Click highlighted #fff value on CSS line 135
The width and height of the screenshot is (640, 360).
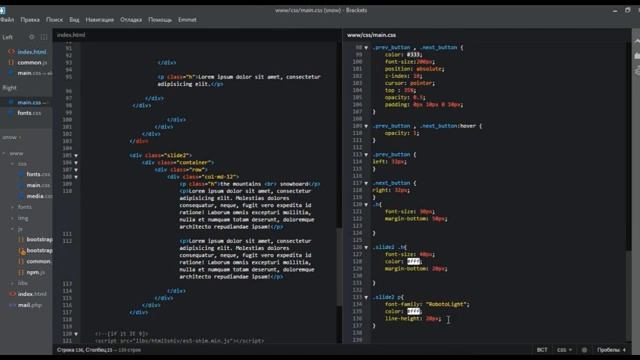point(413,311)
